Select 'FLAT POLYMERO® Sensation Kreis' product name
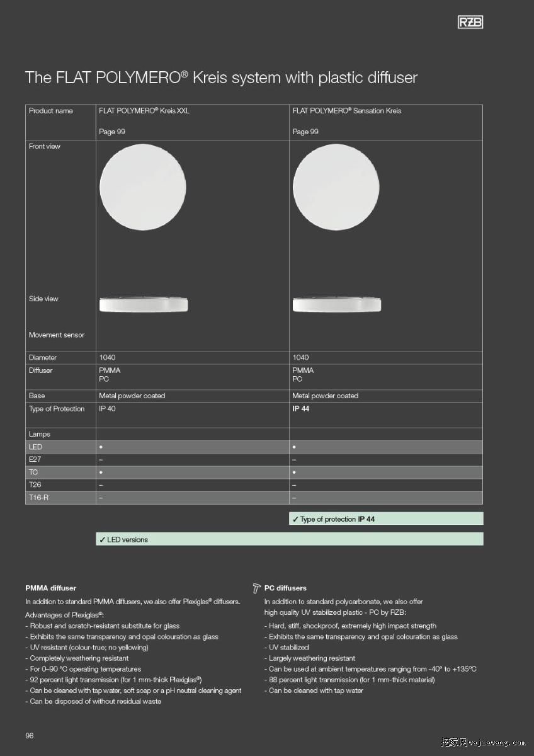 click(347, 111)
